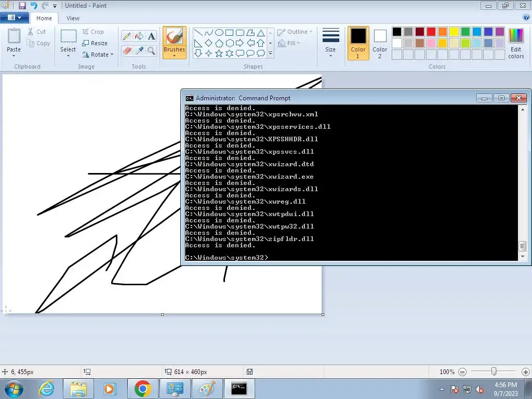The width and height of the screenshot is (532, 399).
Task: Click Command Prompt scrollbar down arrow
Action: 523,257
